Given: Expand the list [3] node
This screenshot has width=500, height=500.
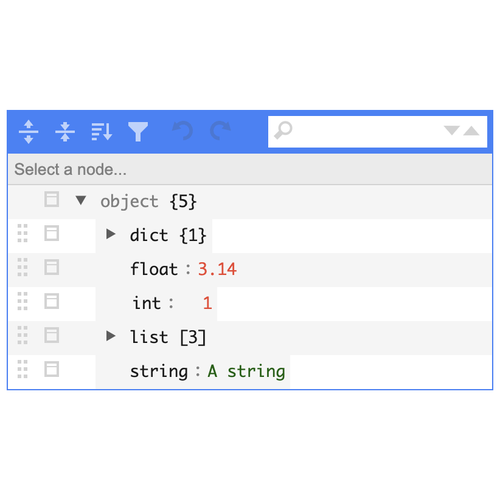Looking at the screenshot, I should click(110, 336).
